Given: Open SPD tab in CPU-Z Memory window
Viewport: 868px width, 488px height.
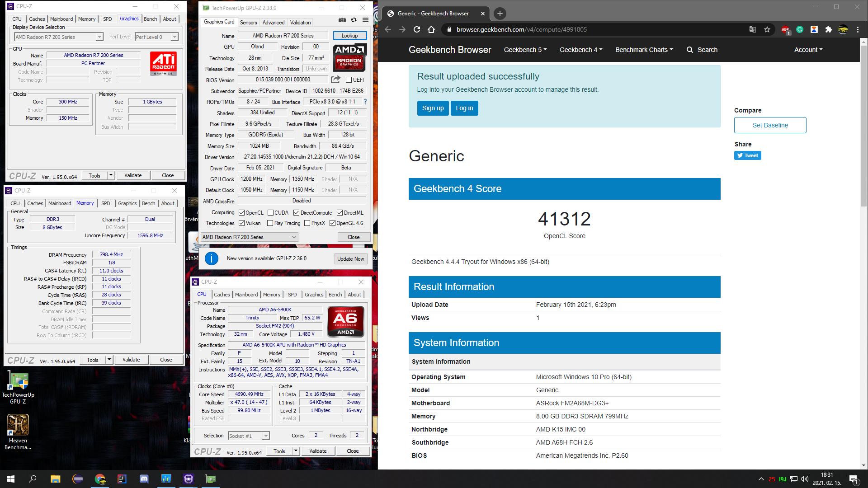Looking at the screenshot, I should pos(105,203).
